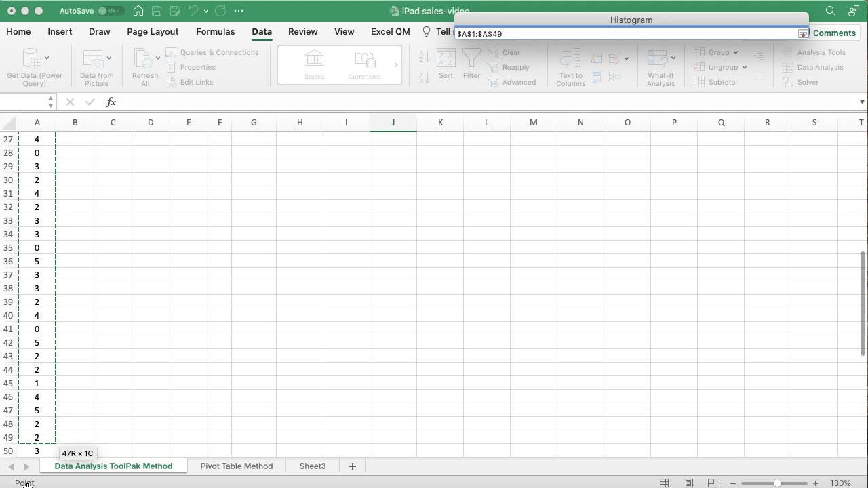Screen dimensions: 868x488
Task: Open the quick access more options ellipsis
Action: [238, 11]
